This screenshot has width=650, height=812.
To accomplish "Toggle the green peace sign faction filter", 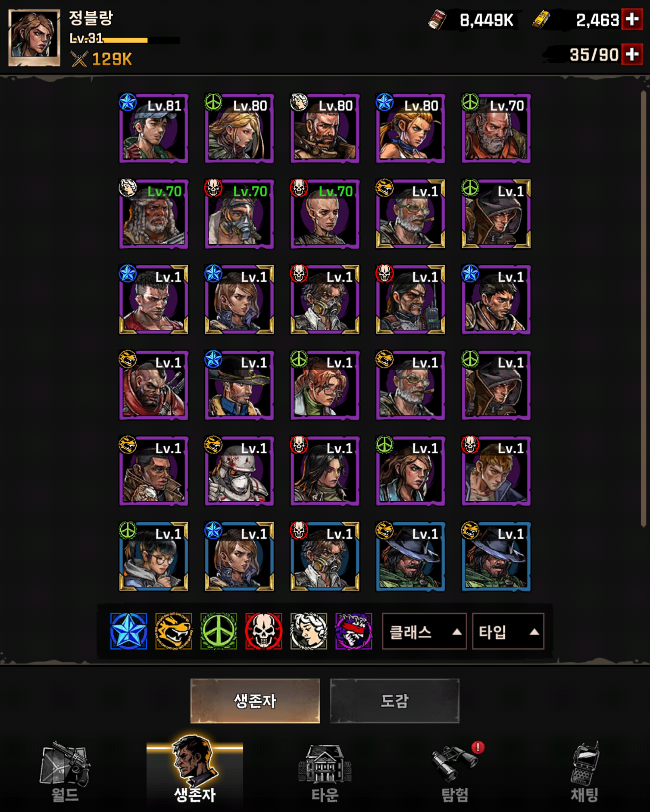I will (x=219, y=631).
